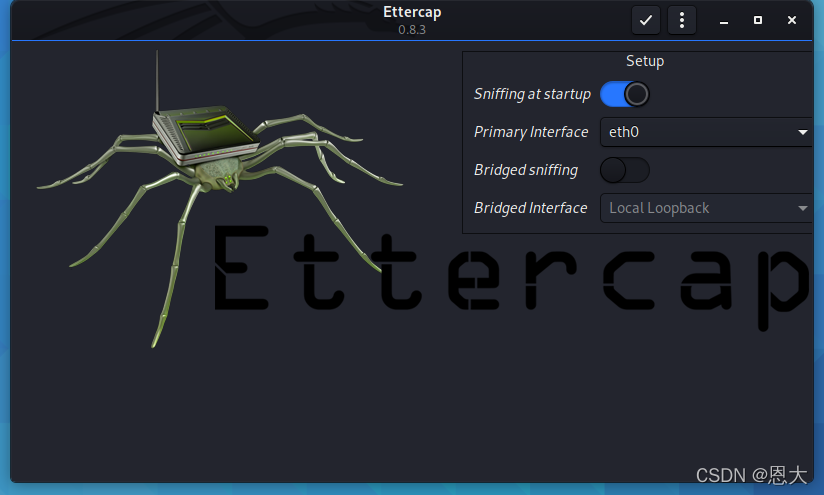824x495 pixels.
Task: Click the "Bridged sniffing" label text
Action: pos(526,170)
